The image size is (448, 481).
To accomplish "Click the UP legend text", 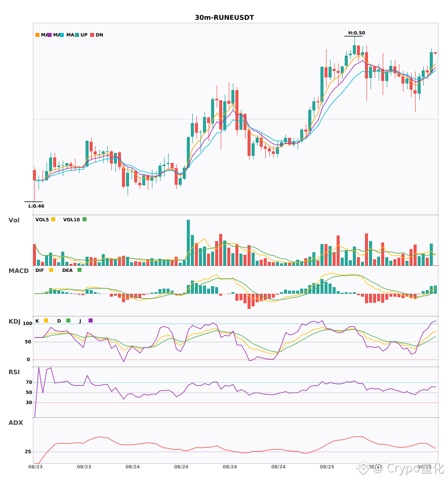I will pyautogui.click(x=84, y=35).
